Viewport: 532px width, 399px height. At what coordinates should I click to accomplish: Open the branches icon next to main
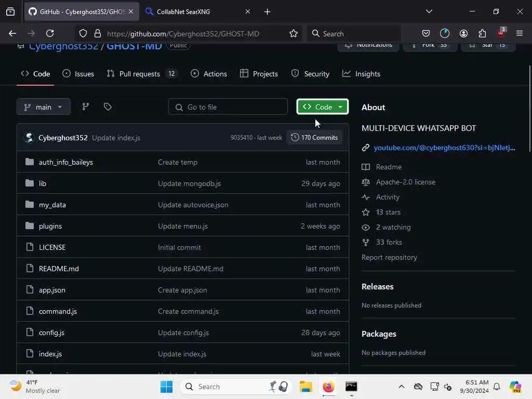(86, 107)
